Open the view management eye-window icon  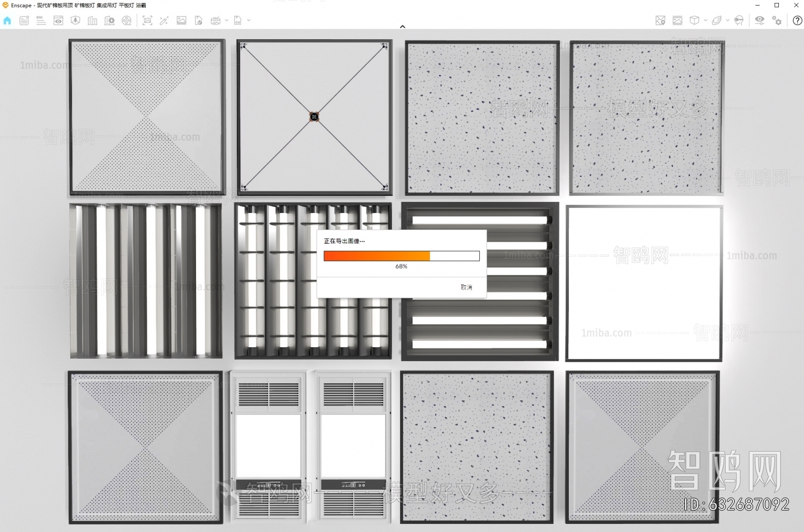pos(58,21)
